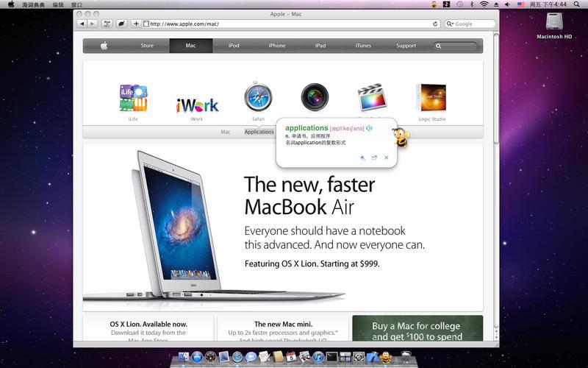Open the Macintosh HD desktop drive

(554, 26)
